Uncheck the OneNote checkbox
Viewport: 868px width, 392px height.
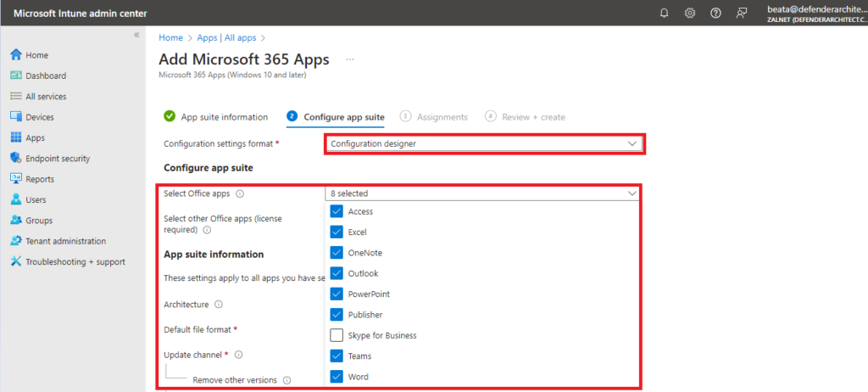[337, 252]
